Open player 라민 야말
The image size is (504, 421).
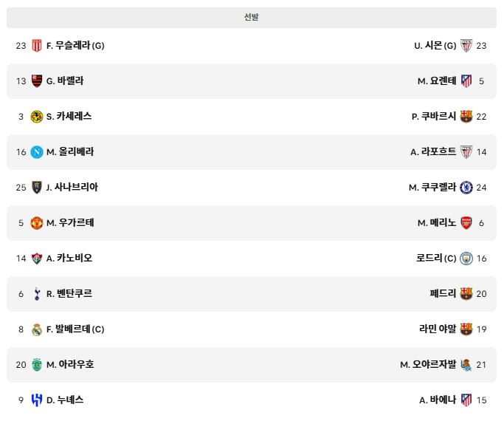(438, 329)
